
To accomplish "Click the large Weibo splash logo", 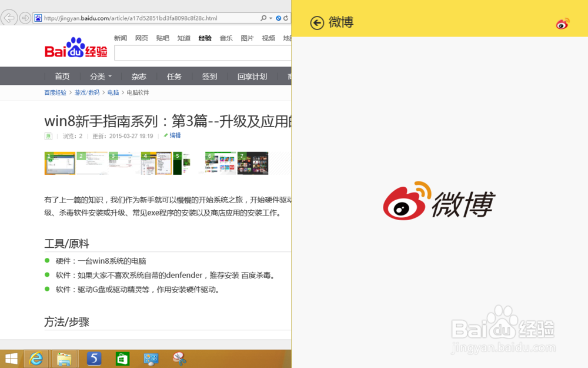I will (x=439, y=201).
